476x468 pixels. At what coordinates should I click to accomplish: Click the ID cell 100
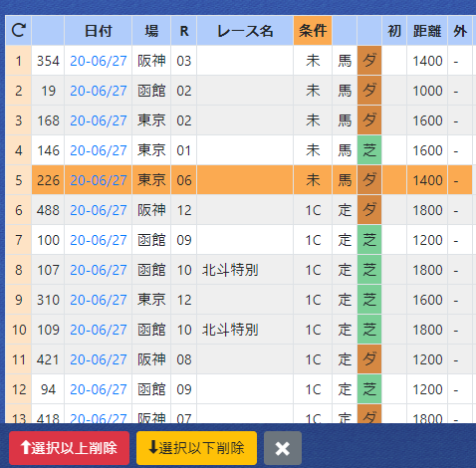48,240
